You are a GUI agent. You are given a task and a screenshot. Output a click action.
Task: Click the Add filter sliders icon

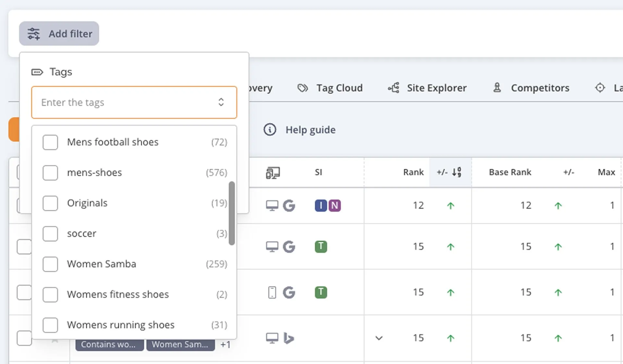click(34, 34)
